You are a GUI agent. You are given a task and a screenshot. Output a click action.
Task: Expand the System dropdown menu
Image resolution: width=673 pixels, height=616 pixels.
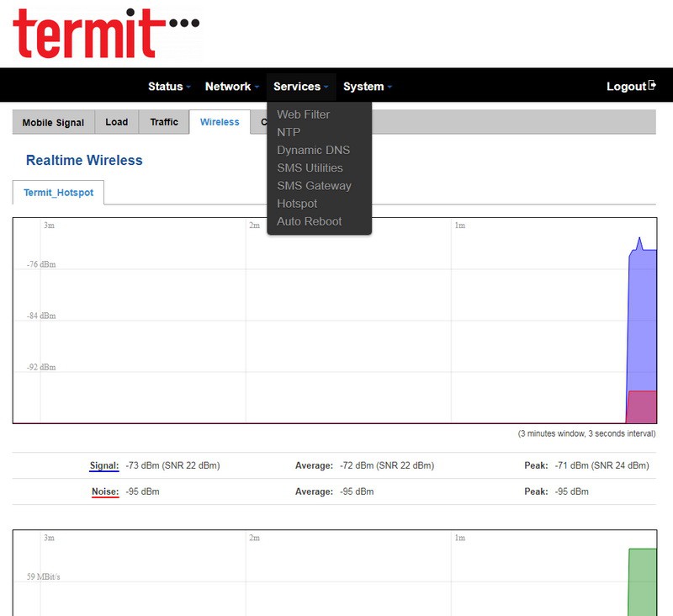[367, 87]
